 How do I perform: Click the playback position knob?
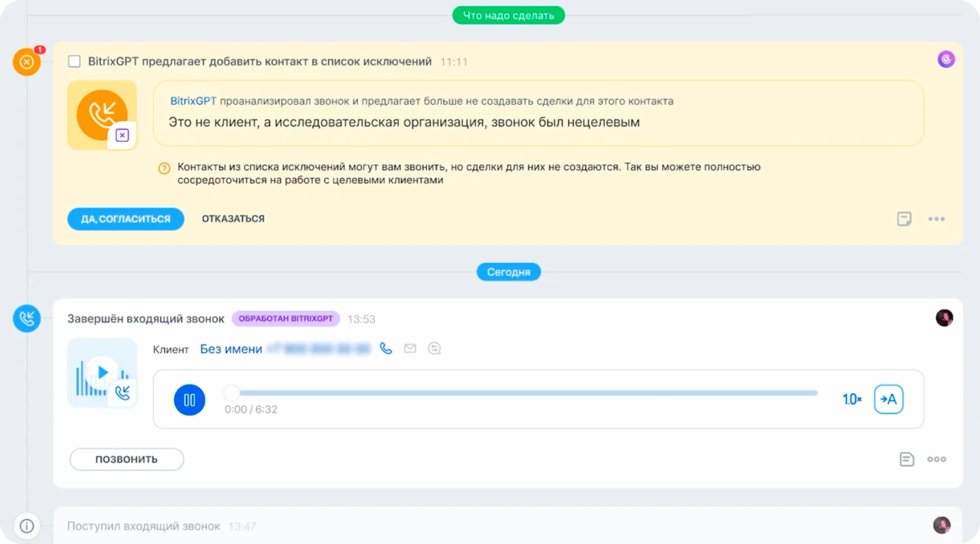tap(232, 393)
